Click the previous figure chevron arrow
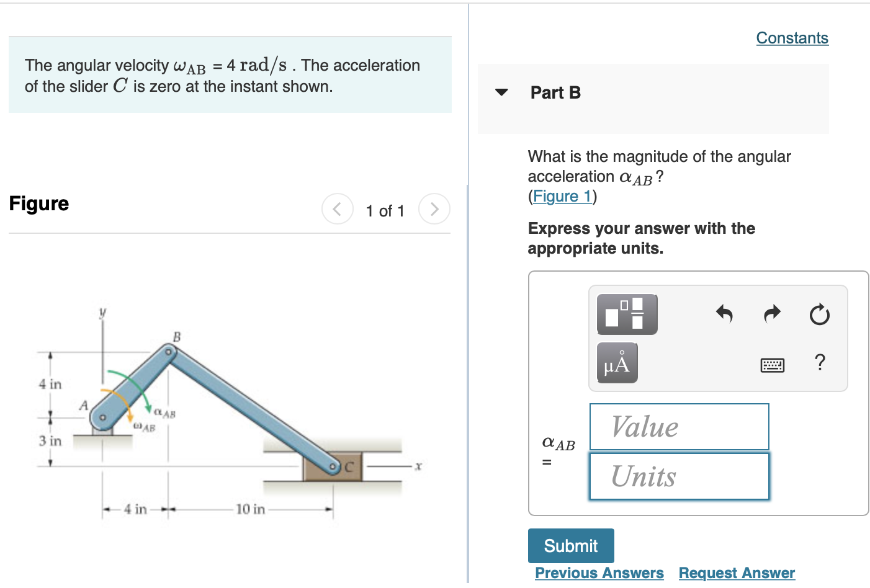870x588 pixels. pos(337,209)
